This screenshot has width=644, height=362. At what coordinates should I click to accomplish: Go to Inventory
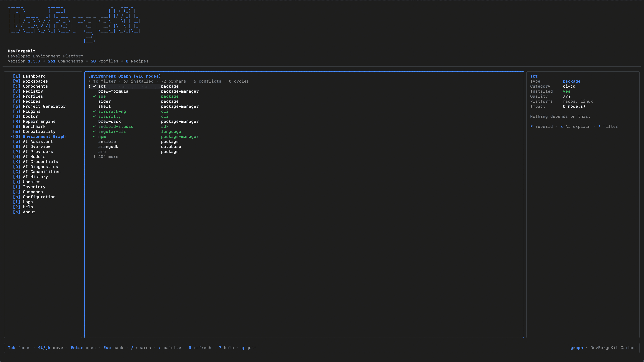click(29, 187)
